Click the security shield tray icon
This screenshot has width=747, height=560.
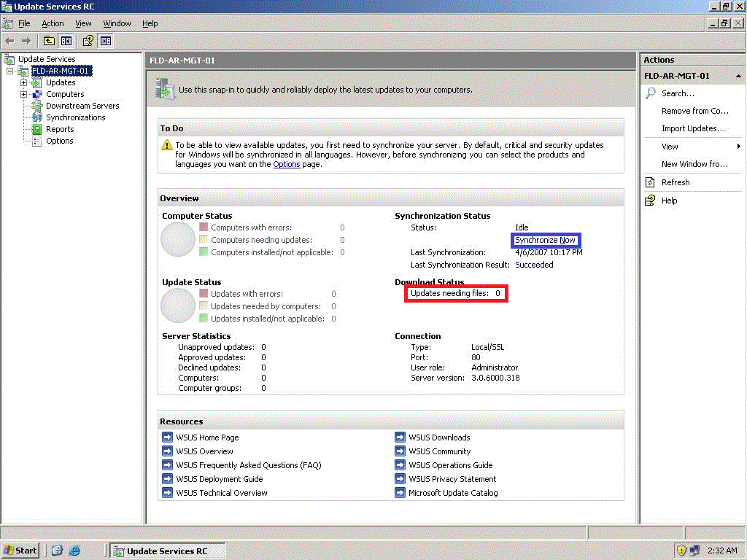[x=681, y=551]
